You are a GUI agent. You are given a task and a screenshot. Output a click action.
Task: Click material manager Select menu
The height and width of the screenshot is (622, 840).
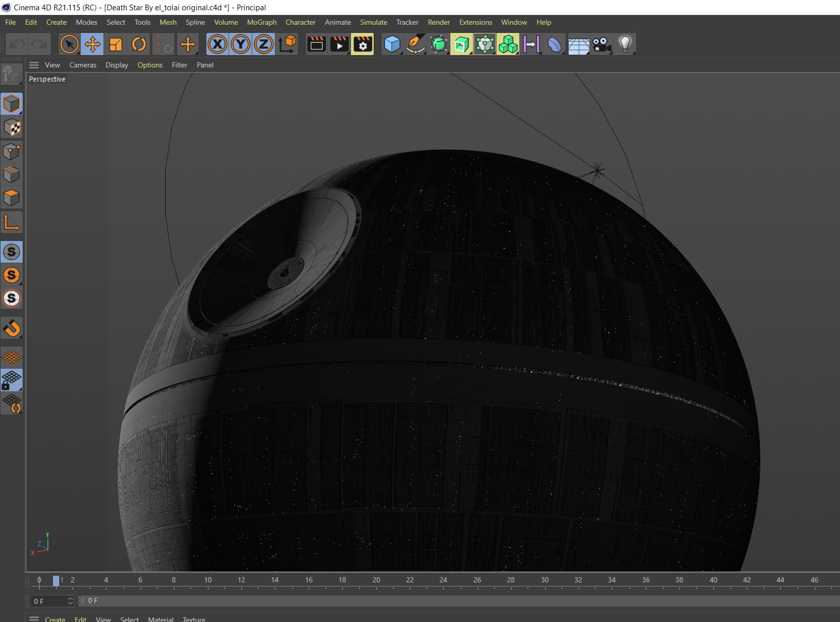tap(129, 619)
